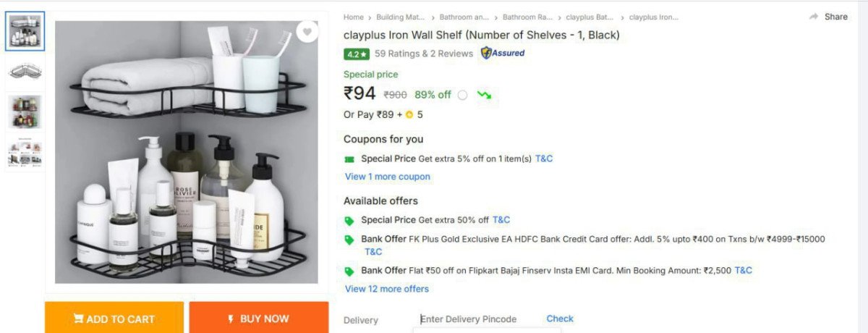868x333 pixels.
Task: Select the empty shelf thumbnail
Action: tap(25, 71)
